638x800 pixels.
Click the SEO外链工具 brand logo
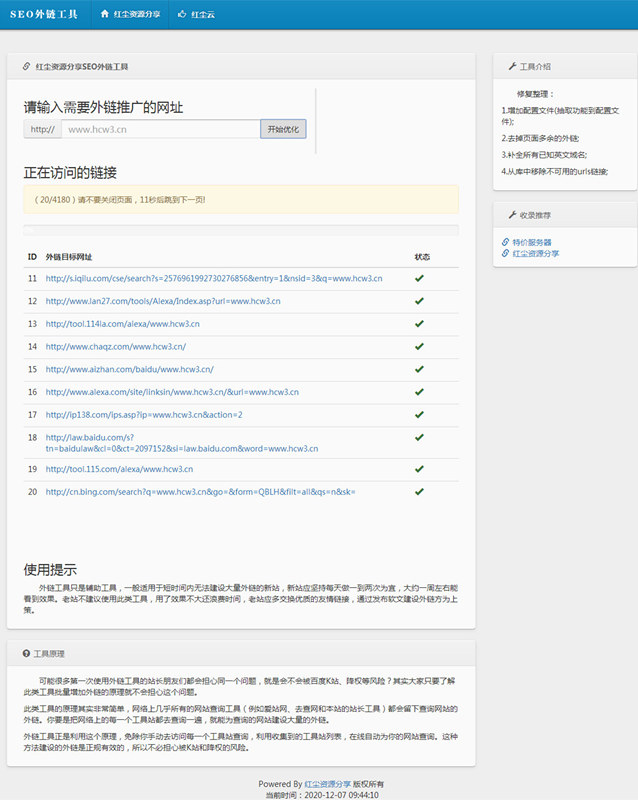(x=43, y=14)
